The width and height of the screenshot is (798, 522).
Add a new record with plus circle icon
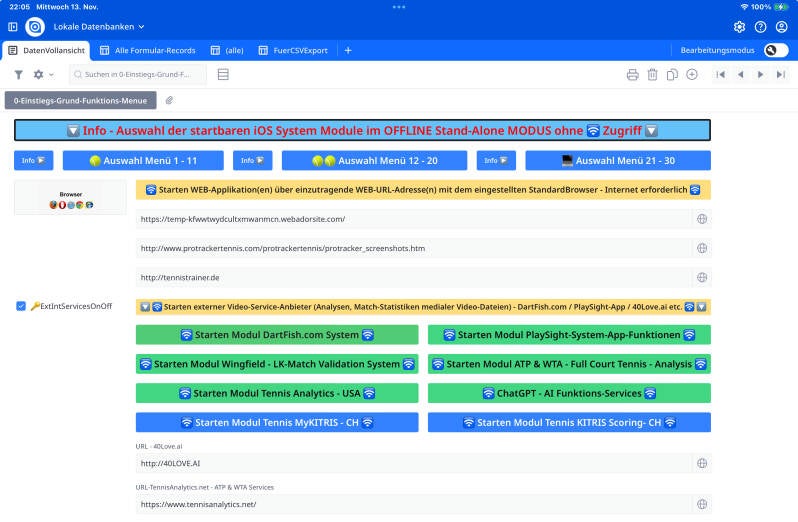692,75
